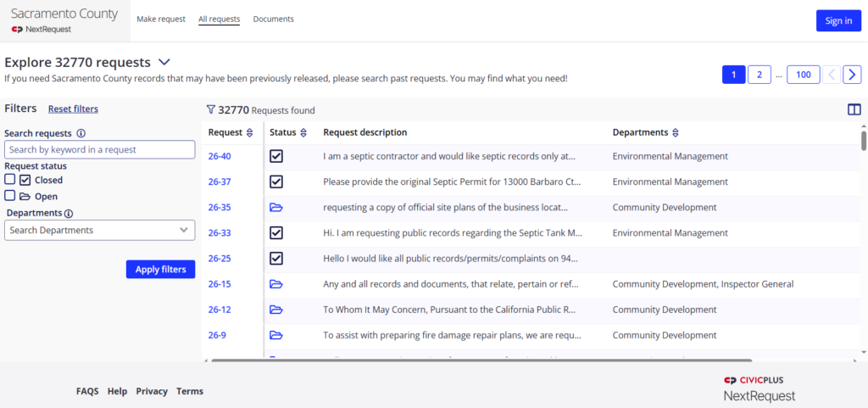The height and width of the screenshot is (408, 868).
Task: Click the column layout icon above table
Action: 854,109
